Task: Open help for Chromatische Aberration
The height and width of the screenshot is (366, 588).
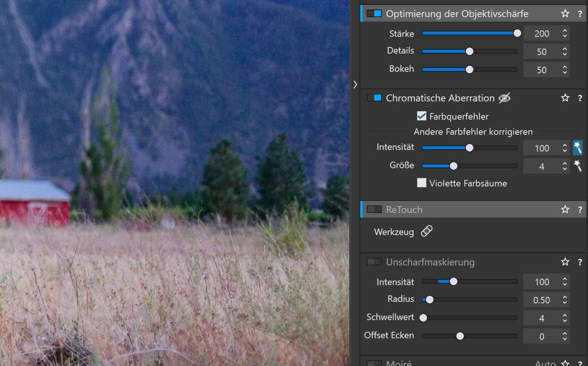Action: pos(580,98)
